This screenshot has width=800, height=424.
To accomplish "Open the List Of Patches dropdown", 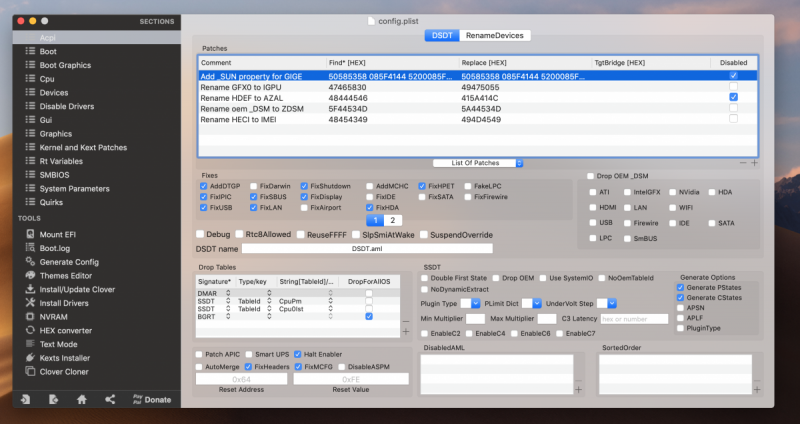I will [x=478, y=163].
